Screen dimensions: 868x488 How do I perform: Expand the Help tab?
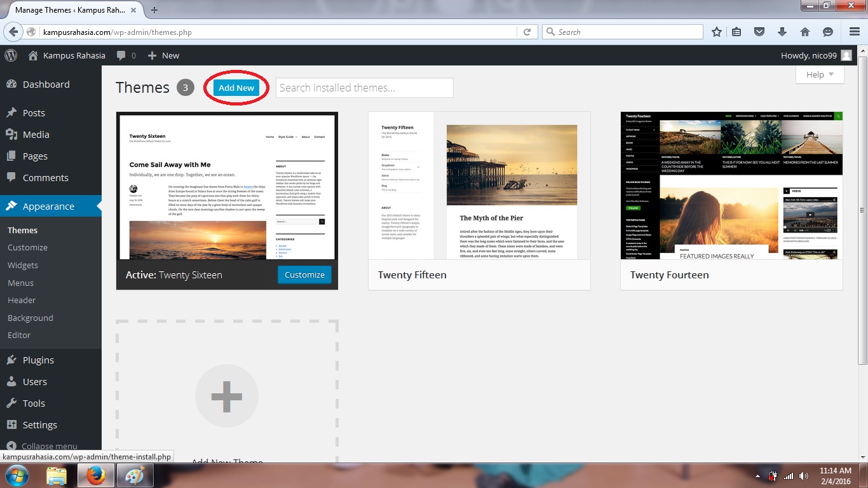pos(820,74)
